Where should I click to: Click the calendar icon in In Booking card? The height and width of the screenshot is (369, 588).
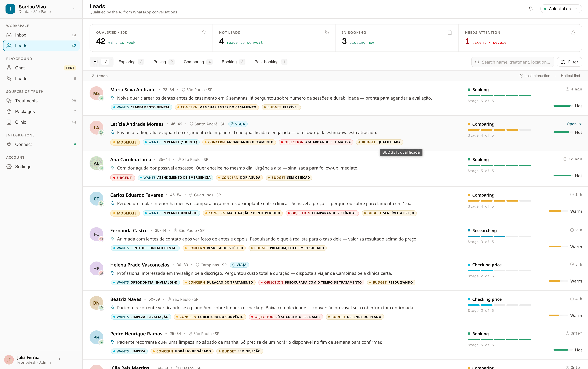click(450, 32)
